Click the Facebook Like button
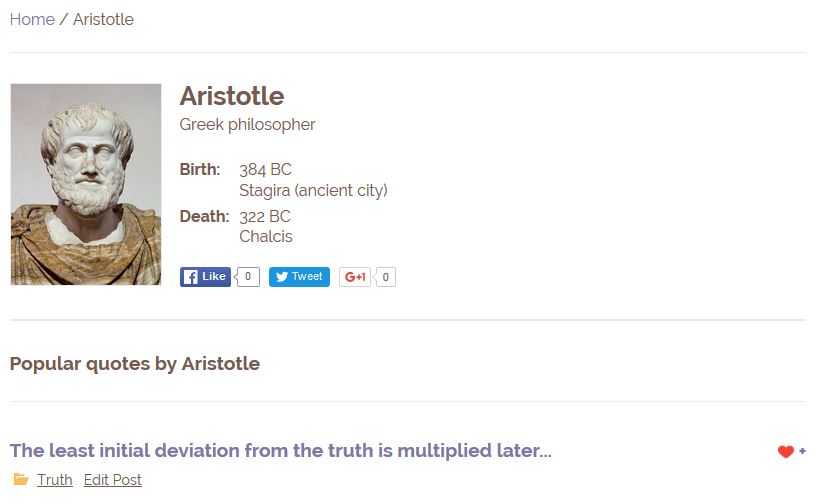The image size is (832, 504). [x=205, y=277]
